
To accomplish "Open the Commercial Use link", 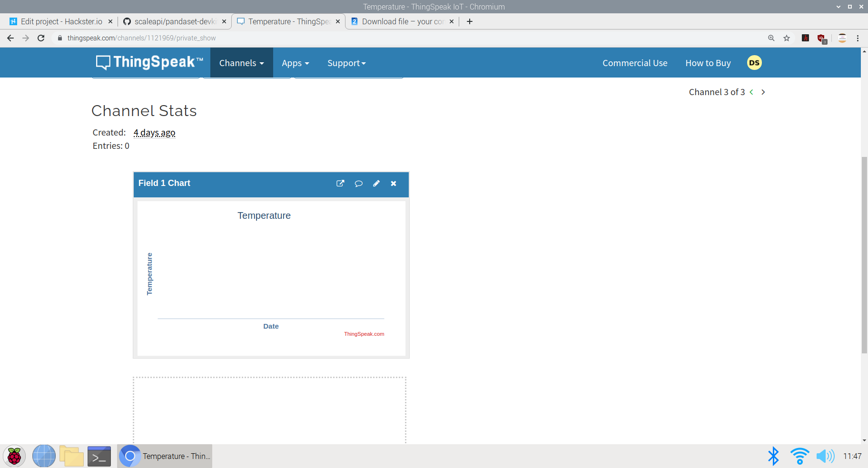I will pyautogui.click(x=635, y=63).
